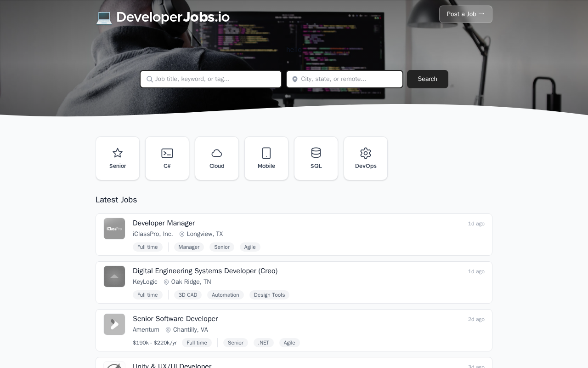Click the magnifier icon in keyword field
The width and height of the screenshot is (588, 368).
tap(150, 79)
